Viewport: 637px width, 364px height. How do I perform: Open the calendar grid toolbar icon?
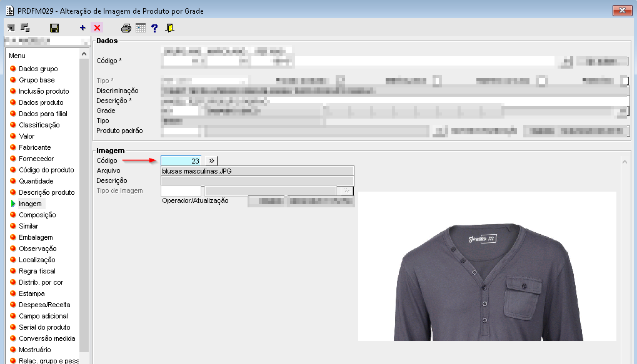pyautogui.click(x=141, y=28)
